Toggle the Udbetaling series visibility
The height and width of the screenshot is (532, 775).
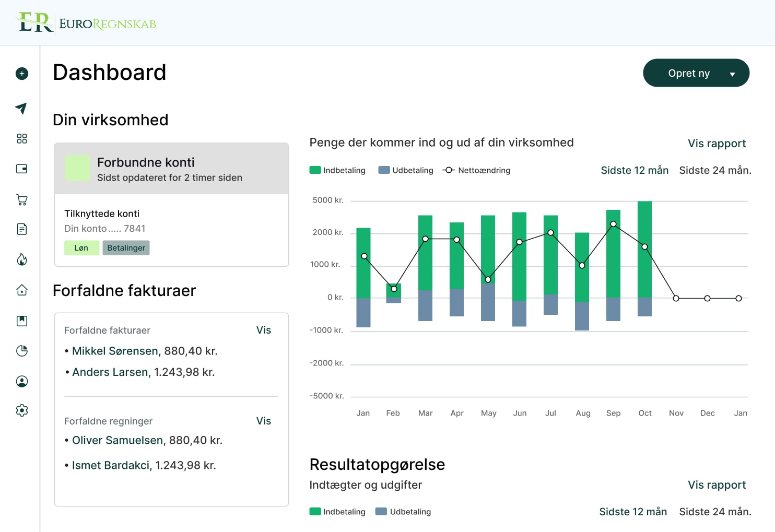pyautogui.click(x=406, y=170)
